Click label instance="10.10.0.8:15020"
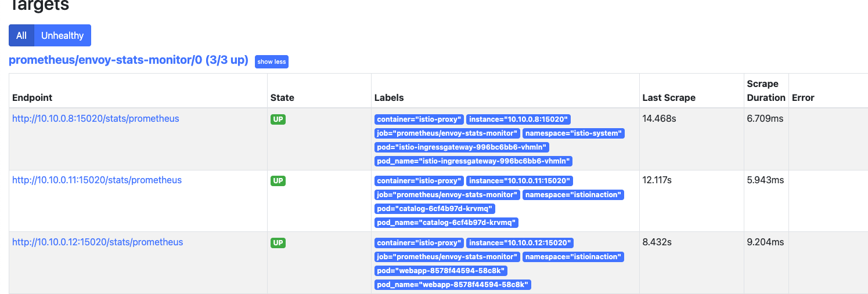Viewport: 868px width, 294px height. pyautogui.click(x=518, y=119)
